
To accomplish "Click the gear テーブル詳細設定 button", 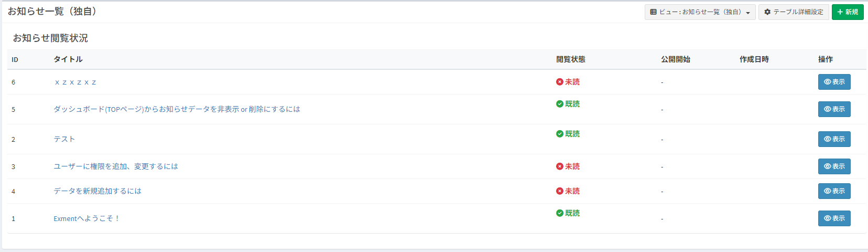I will (794, 12).
